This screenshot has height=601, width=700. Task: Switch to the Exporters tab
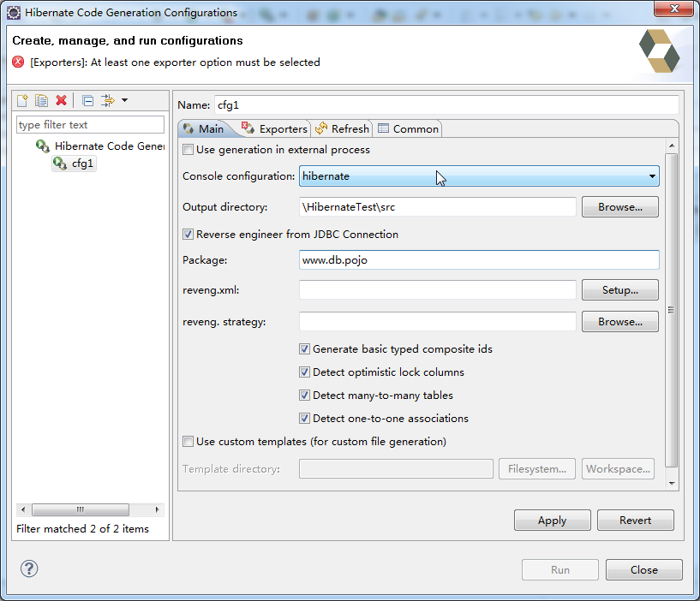[x=274, y=129]
